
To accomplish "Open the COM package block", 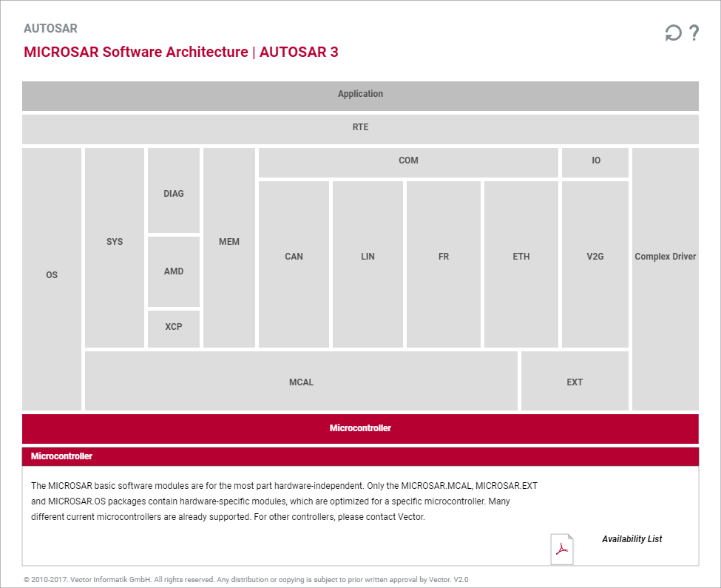I will (408, 160).
